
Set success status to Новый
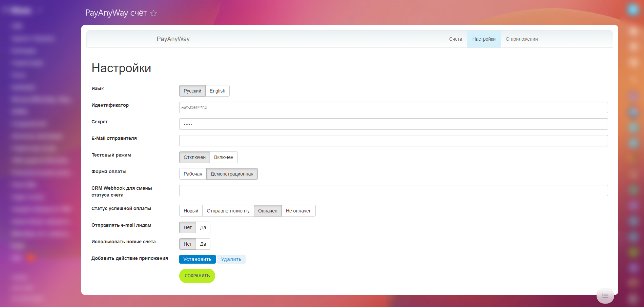pos(191,211)
